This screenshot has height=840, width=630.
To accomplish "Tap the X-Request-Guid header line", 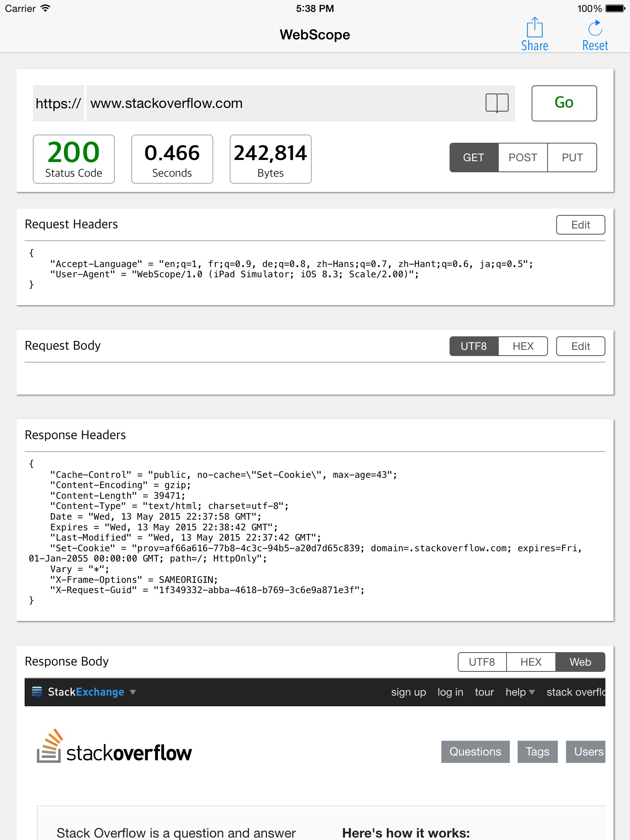I will [x=208, y=590].
